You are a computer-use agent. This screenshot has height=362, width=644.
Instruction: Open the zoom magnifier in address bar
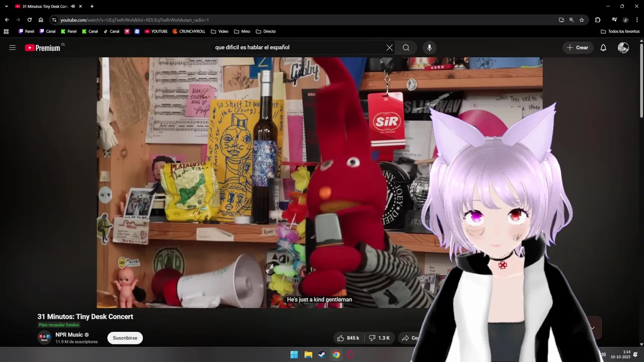572,20
